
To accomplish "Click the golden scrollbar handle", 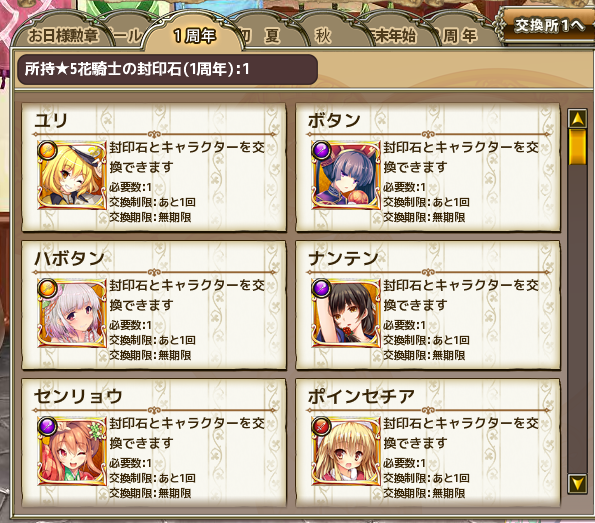I will tap(577, 147).
